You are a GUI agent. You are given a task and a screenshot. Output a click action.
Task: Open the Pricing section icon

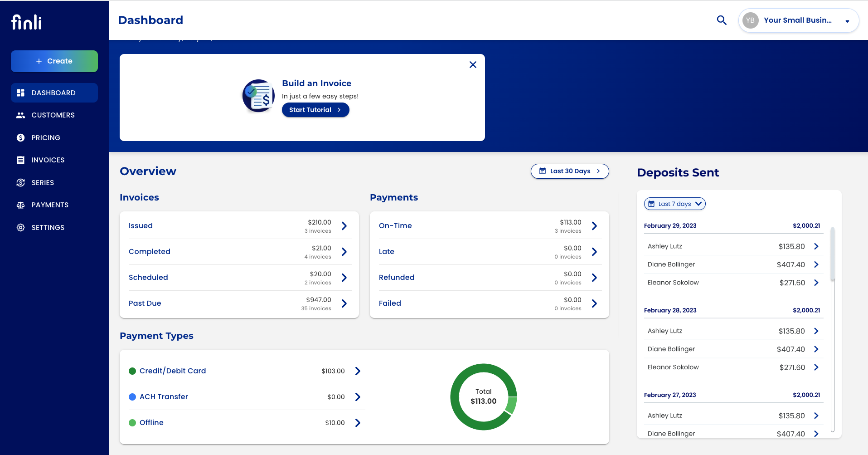click(20, 137)
